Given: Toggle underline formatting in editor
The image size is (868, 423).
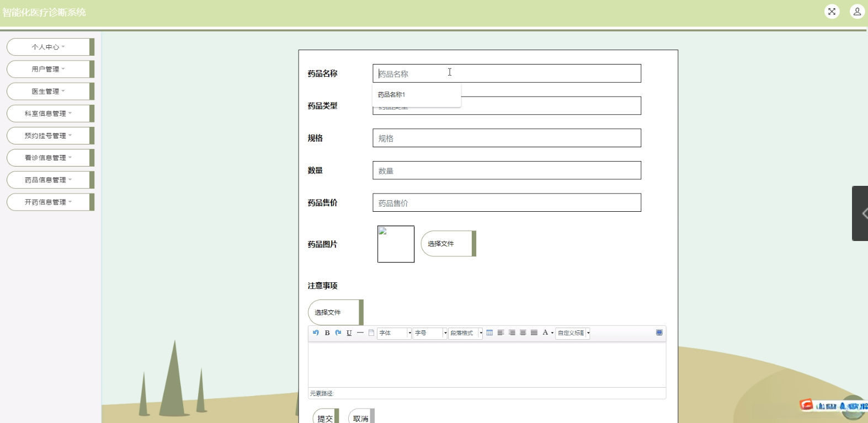Looking at the screenshot, I should (349, 333).
